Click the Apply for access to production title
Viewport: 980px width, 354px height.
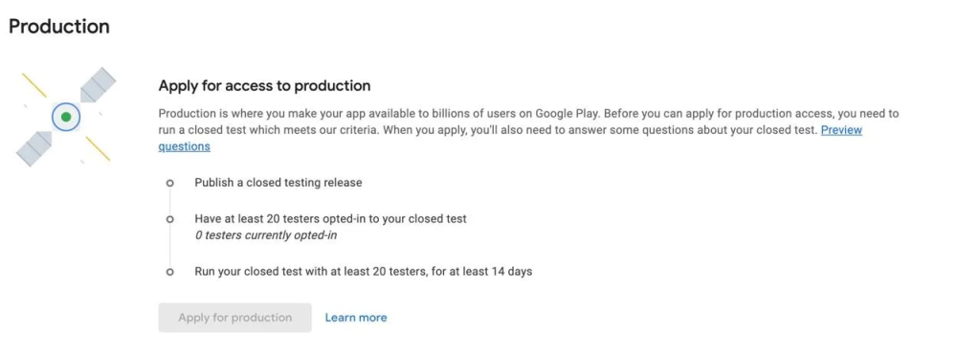(264, 85)
